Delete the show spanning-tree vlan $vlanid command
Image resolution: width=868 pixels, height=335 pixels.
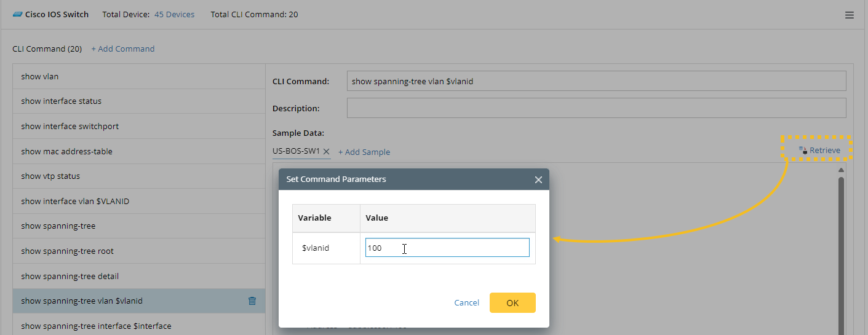(252, 301)
